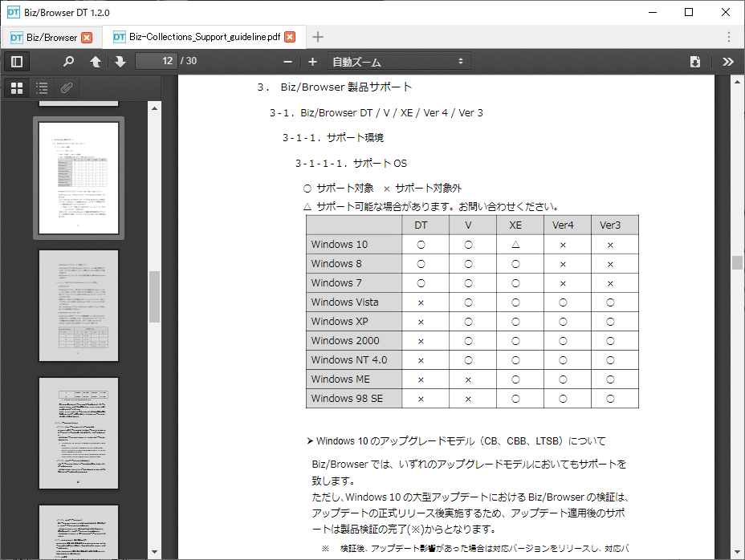745x560 pixels.
Task: Toggle the sidebar panel button
Action: point(17,61)
